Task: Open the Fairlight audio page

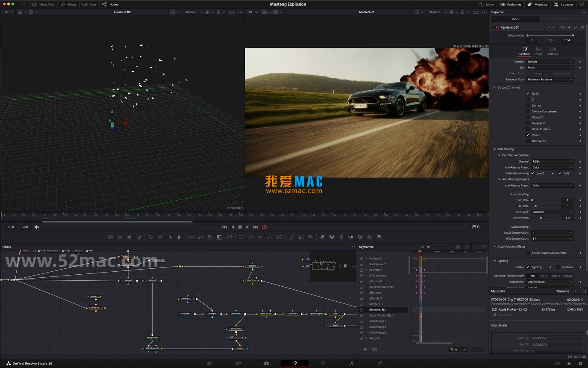Action: pyautogui.click(x=352, y=363)
